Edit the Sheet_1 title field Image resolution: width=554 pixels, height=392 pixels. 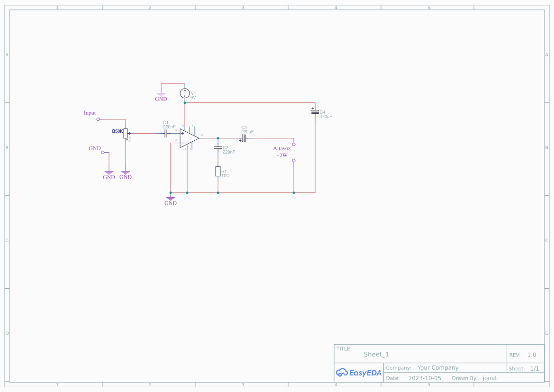(x=376, y=354)
